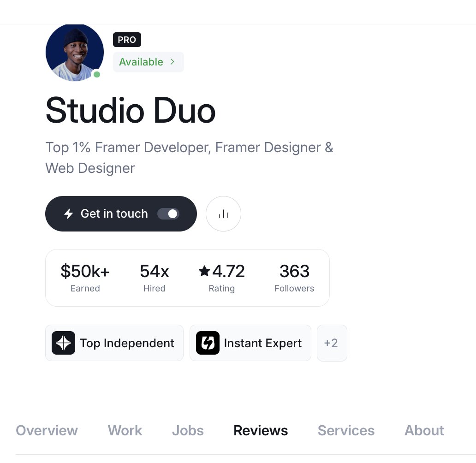Open the Available status chevron

point(173,62)
